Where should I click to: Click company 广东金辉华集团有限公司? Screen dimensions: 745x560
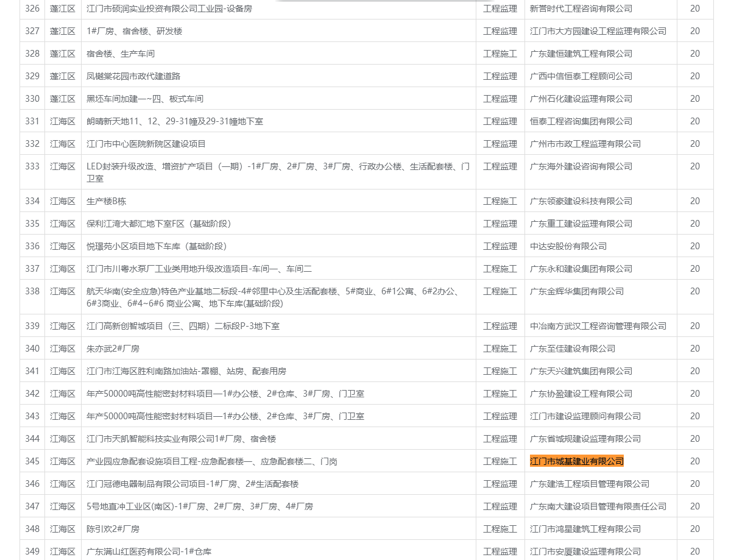click(577, 291)
